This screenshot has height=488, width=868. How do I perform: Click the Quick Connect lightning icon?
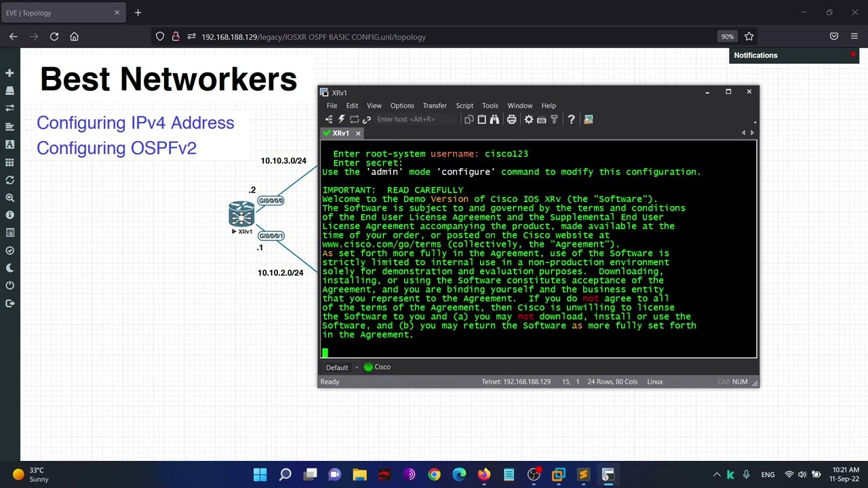(x=342, y=119)
